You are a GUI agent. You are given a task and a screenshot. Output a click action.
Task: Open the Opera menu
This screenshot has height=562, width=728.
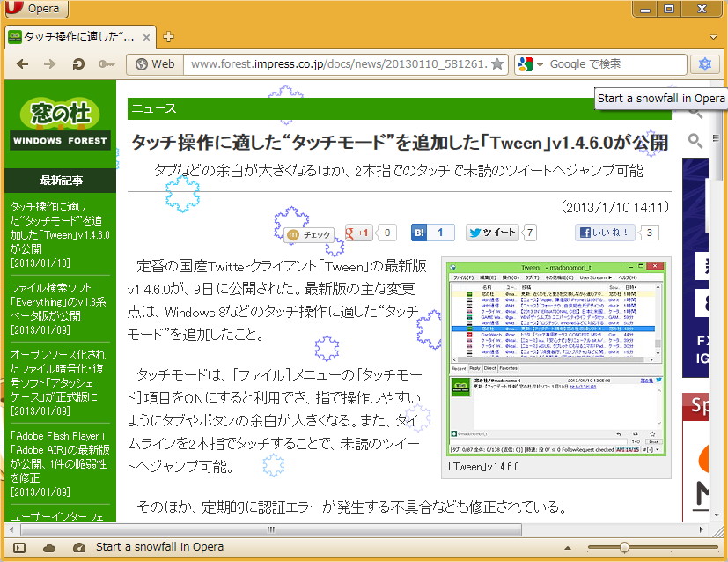35,9
